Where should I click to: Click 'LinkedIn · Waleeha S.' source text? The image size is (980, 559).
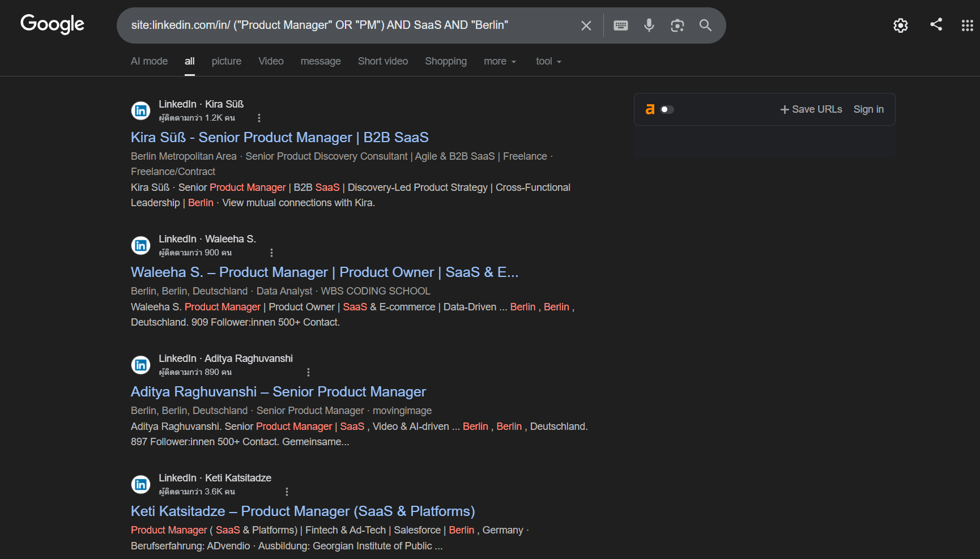pyautogui.click(x=207, y=239)
